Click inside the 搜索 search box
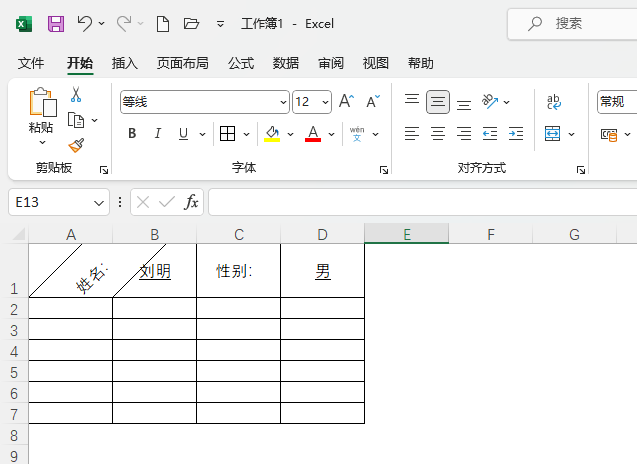637x464 pixels. pos(573,24)
